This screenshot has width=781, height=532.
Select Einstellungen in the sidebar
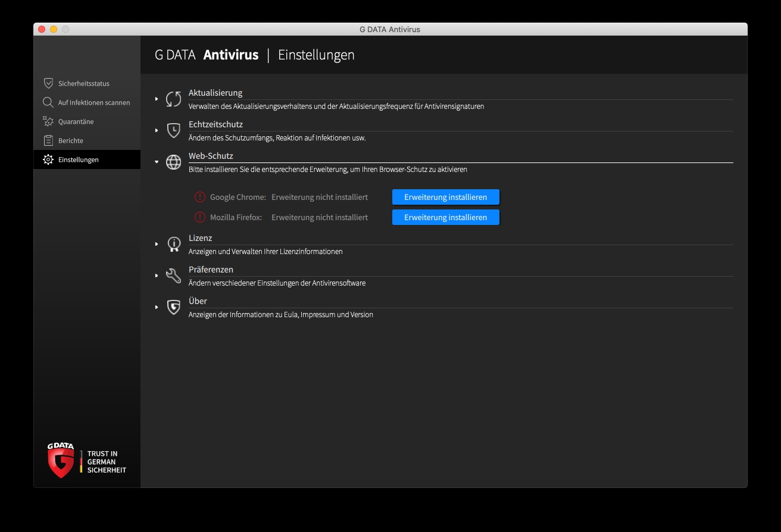(87, 159)
